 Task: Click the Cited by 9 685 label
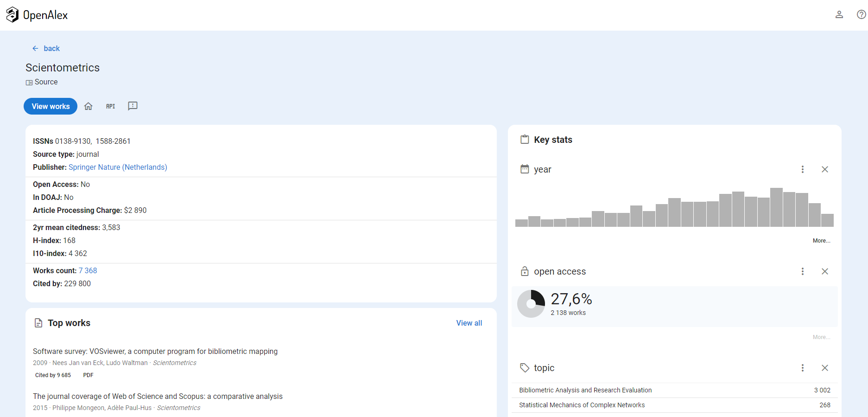(x=53, y=375)
